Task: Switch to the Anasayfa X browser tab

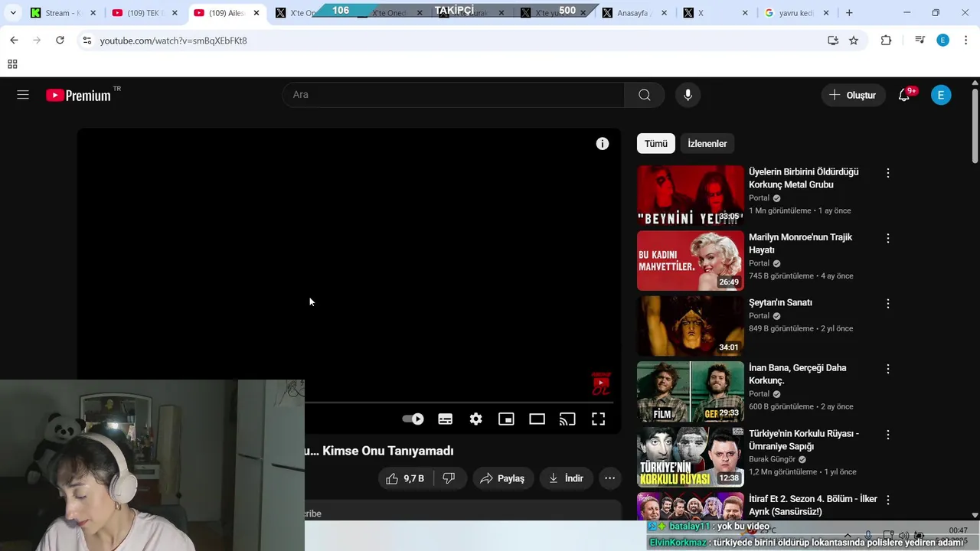Action: (x=635, y=13)
